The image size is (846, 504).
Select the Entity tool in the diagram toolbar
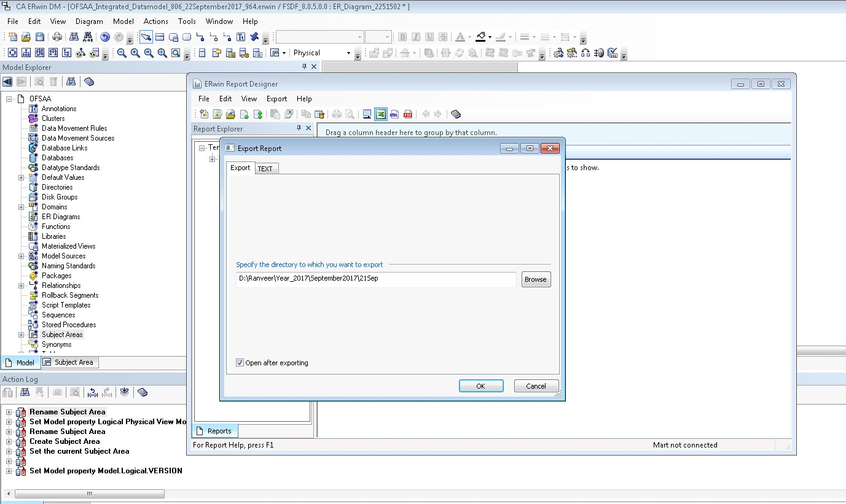pos(160,37)
